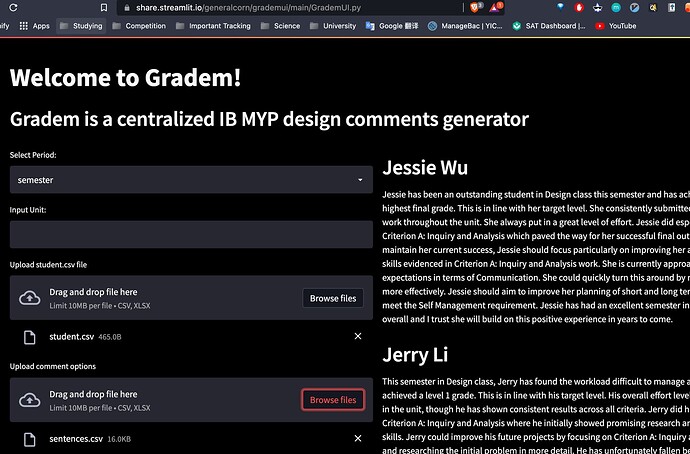Click the bookmark icon beside the address bar
Image resolution: width=690 pixels, height=454 pixels.
104,7
